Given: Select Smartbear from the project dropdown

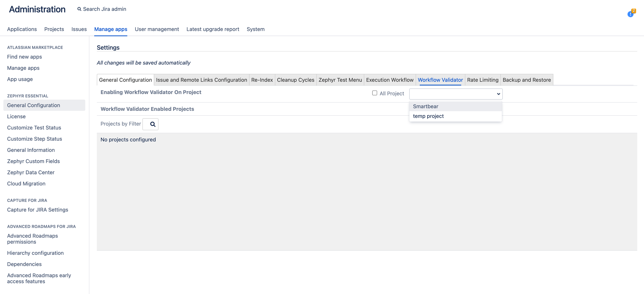Looking at the screenshot, I should (426, 106).
